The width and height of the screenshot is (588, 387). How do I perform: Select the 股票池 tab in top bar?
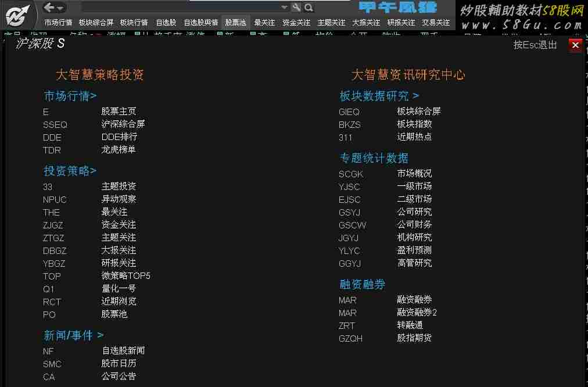tap(235, 23)
